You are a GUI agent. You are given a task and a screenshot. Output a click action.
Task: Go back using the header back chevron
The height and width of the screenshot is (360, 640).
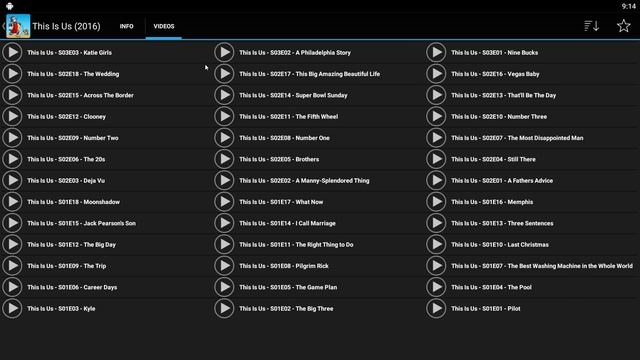click(3, 26)
